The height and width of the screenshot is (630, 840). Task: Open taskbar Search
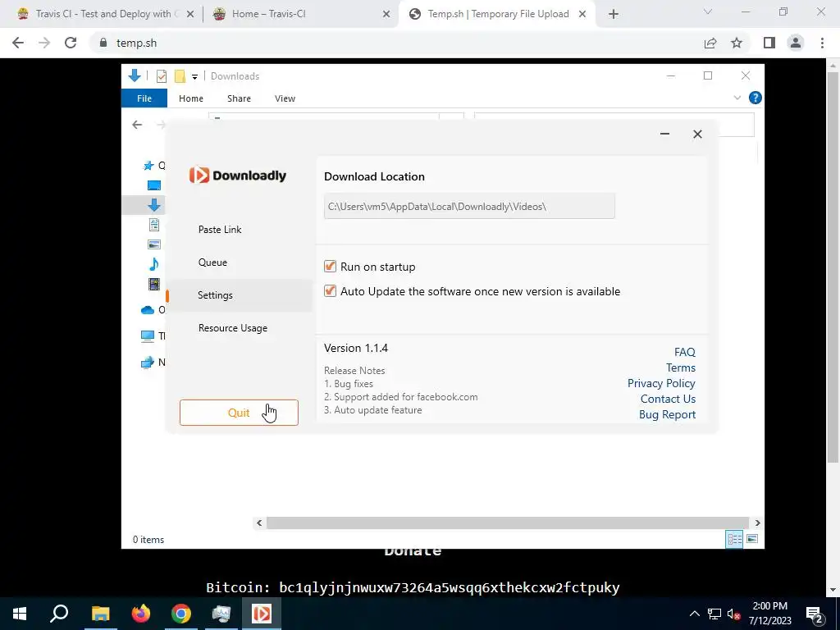[59, 614]
